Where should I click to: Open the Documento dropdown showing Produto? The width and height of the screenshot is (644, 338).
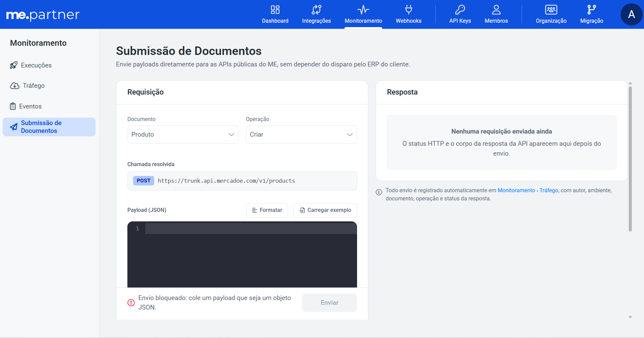tap(183, 135)
